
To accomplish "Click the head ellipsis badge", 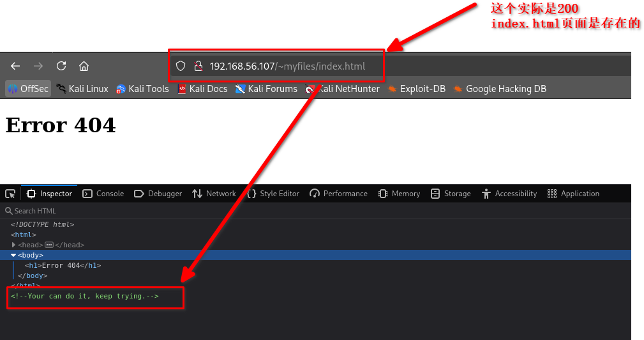I will 49,245.
